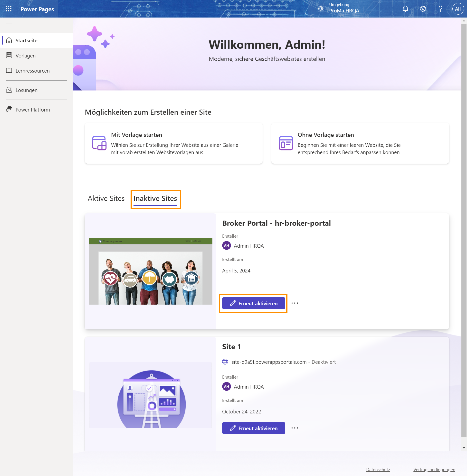Click the Vorlagen templates icon
Viewport: 467px width, 476px height.
[9, 56]
